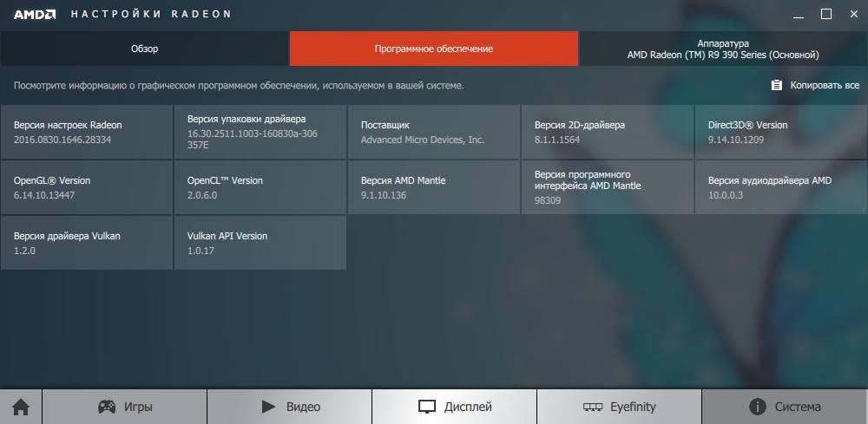
Task: Open the Дисплей section
Action: [x=455, y=407]
